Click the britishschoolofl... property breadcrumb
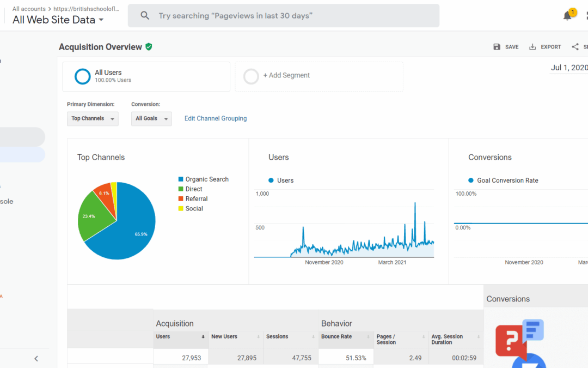The width and height of the screenshot is (588, 368). (86, 9)
